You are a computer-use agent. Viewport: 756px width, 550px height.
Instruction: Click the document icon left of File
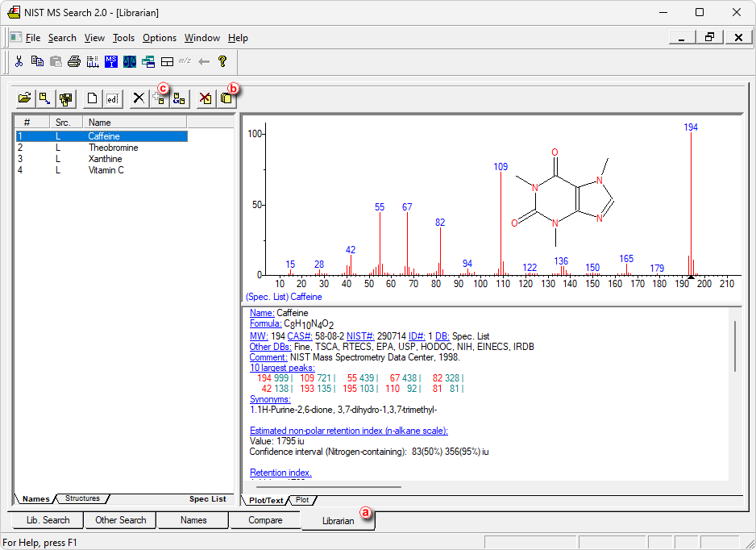(16, 38)
